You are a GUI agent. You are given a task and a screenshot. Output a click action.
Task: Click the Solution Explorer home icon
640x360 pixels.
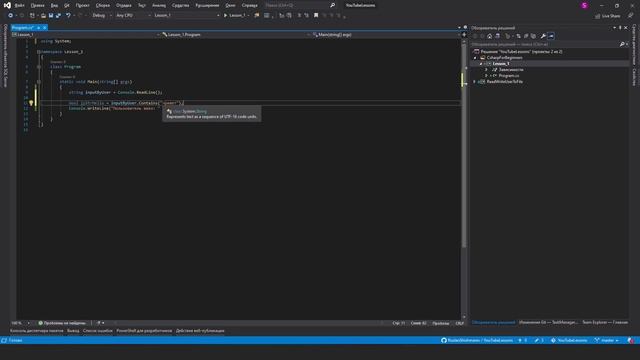pos(489,36)
